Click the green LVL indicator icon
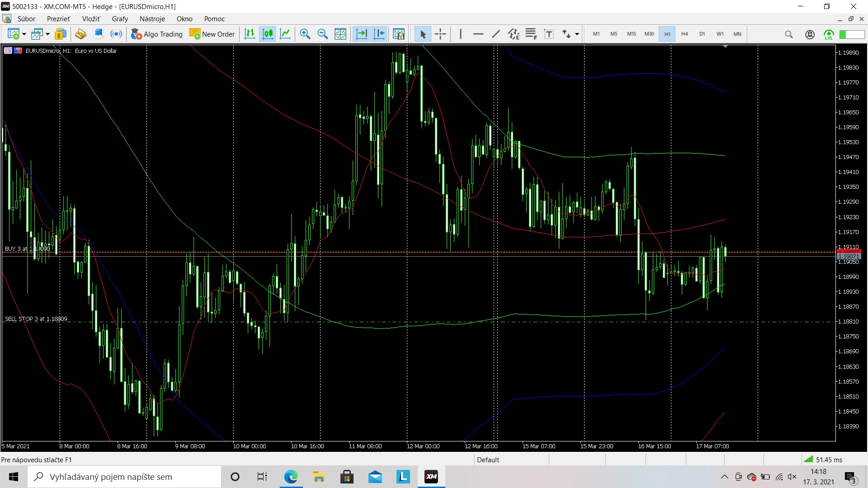The image size is (868, 488). (x=829, y=34)
